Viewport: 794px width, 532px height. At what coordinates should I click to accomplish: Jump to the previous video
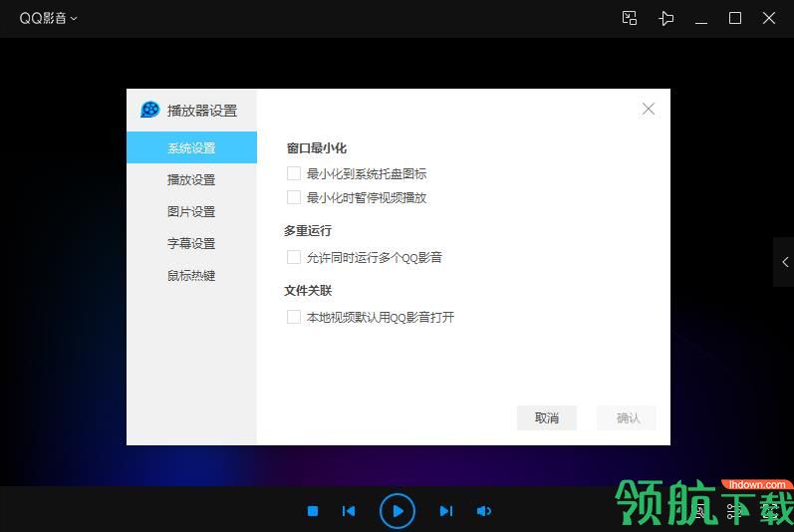coord(349,511)
